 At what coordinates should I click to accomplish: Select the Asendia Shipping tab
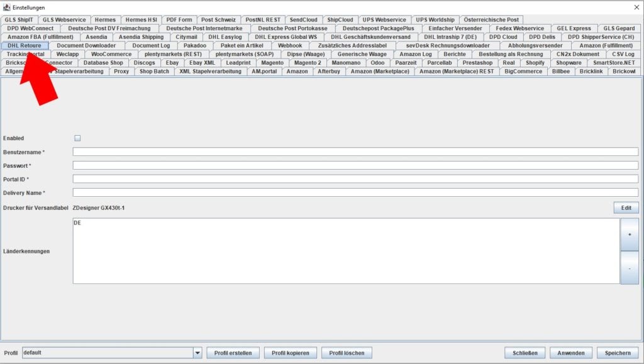tap(142, 37)
